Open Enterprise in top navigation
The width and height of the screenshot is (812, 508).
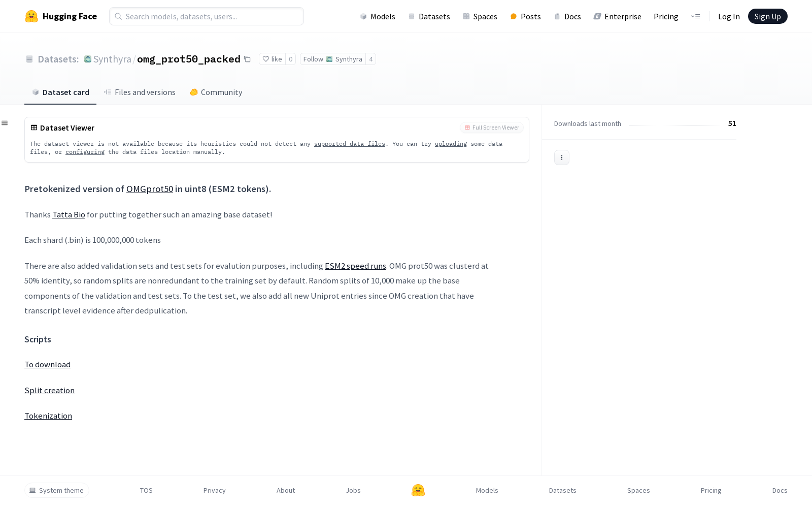click(618, 16)
